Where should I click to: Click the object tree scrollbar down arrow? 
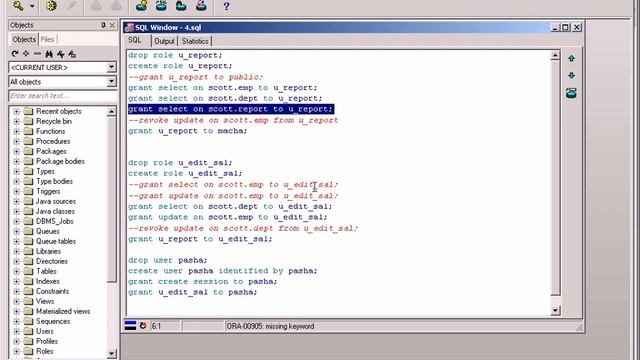pos(111,353)
